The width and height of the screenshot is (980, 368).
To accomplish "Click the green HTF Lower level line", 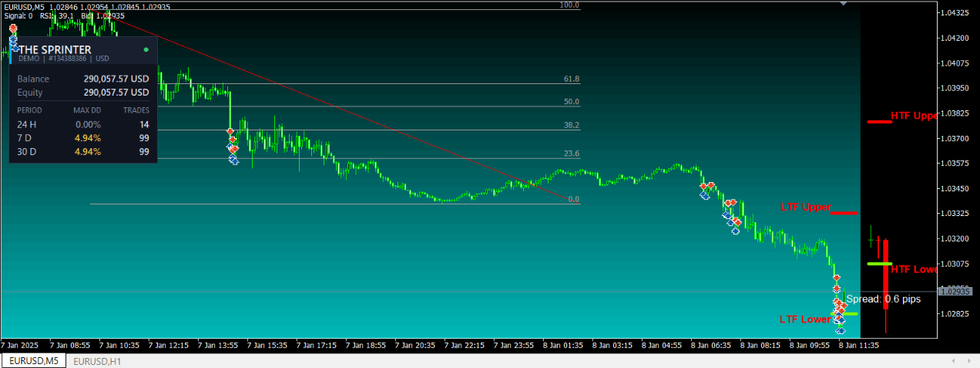I will pyautogui.click(x=879, y=264).
